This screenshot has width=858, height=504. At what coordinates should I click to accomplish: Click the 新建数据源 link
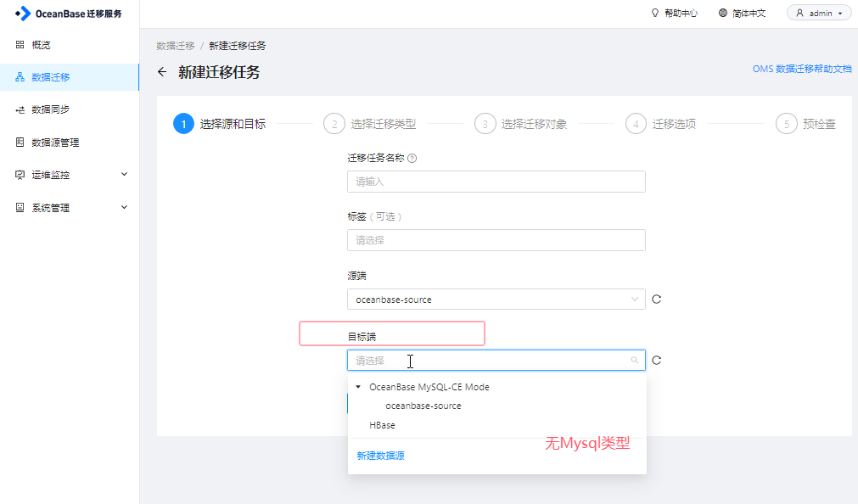[381, 456]
